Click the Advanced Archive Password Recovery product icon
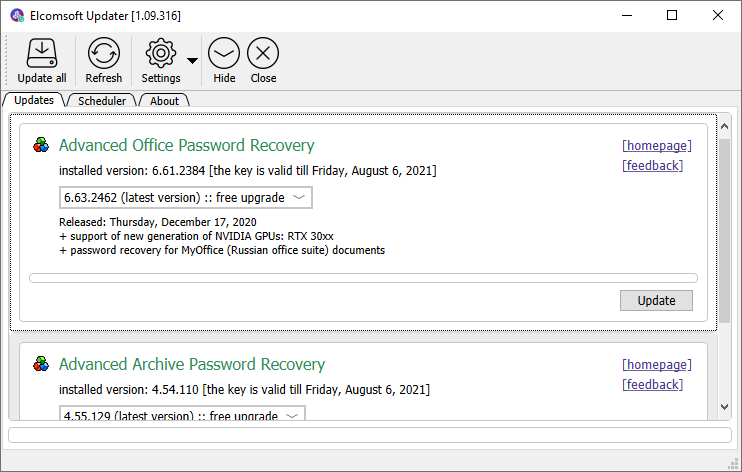 (x=41, y=364)
